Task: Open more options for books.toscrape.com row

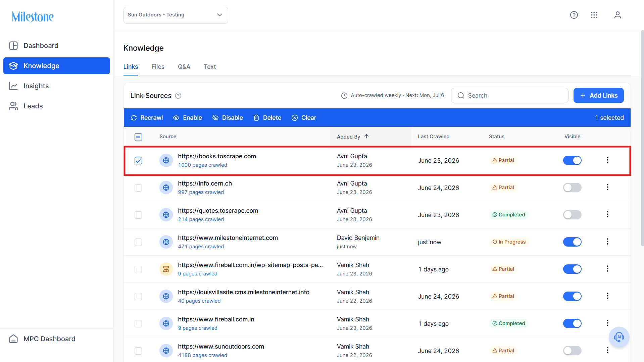Action: 607,160
